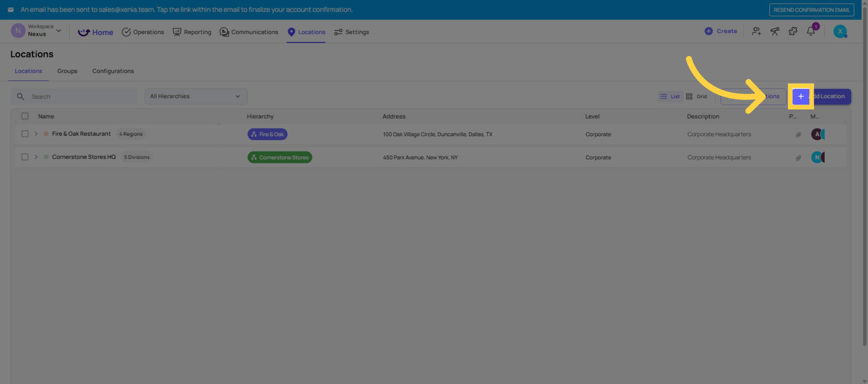
Task: Click the Level column header
Action: pyautogui.click(x=592, y=116)
